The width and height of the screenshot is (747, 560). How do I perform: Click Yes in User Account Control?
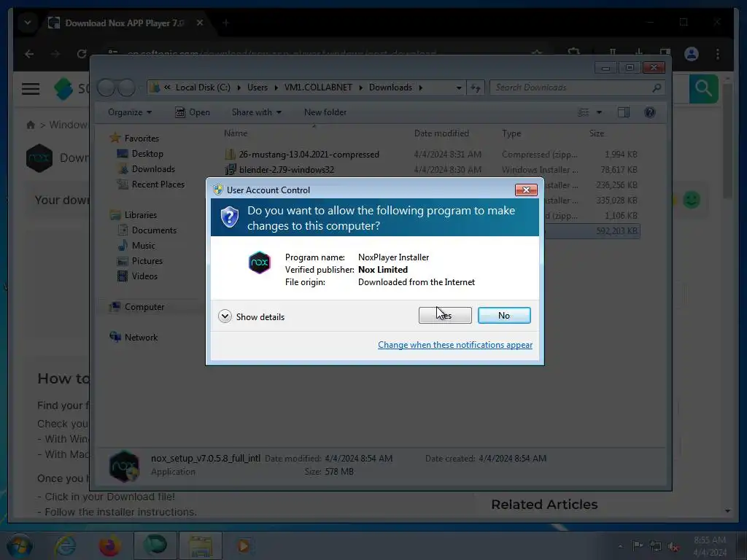point(445,315)
